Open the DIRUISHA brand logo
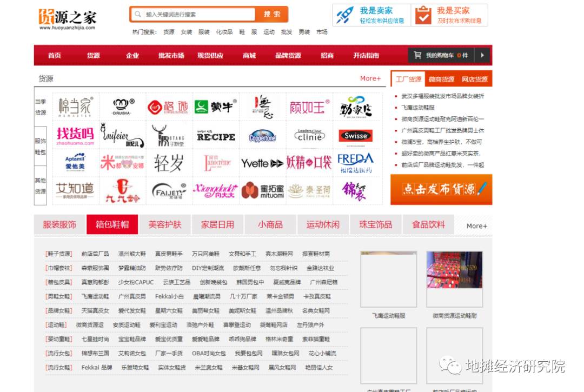584x392 pixels. 123,107
